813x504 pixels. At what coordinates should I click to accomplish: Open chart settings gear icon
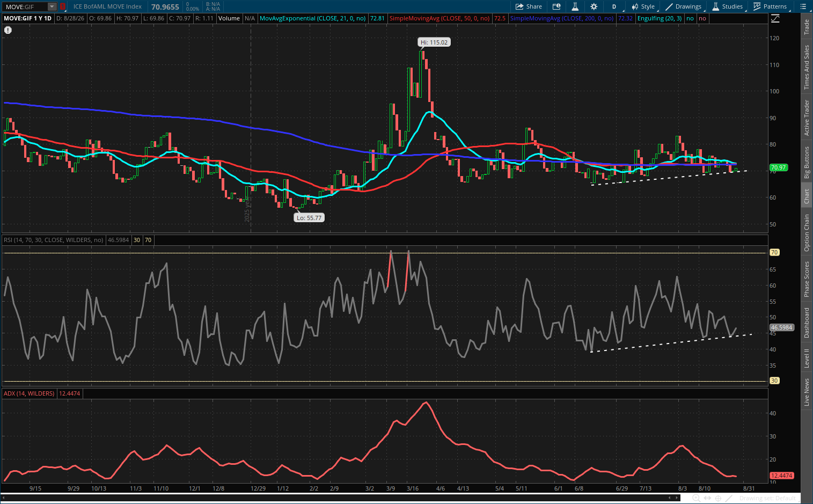(594, 6)
